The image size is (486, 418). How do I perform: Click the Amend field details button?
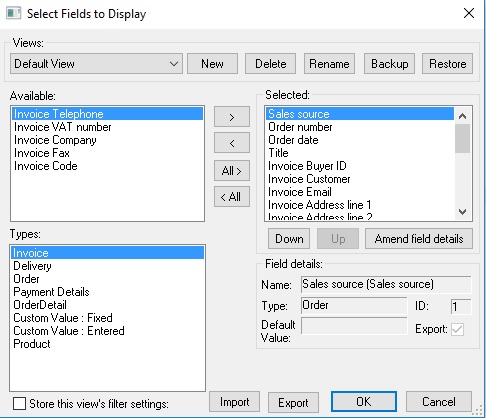[419, 239]
